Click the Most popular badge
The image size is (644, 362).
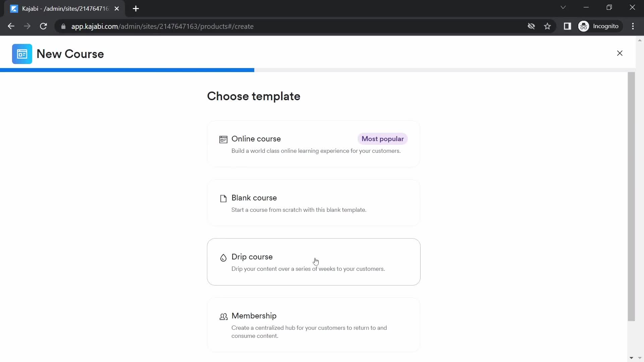[382, 139]
